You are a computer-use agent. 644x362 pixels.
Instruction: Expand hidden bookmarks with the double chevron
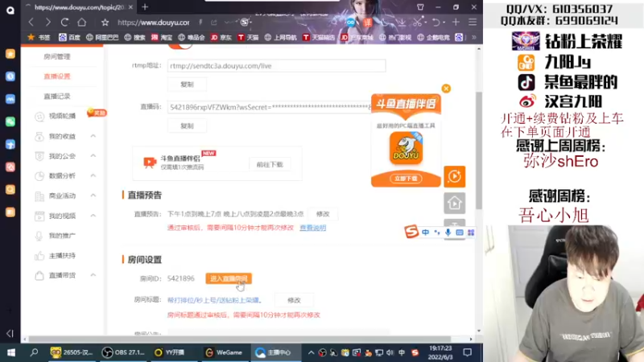click(474, 37)
